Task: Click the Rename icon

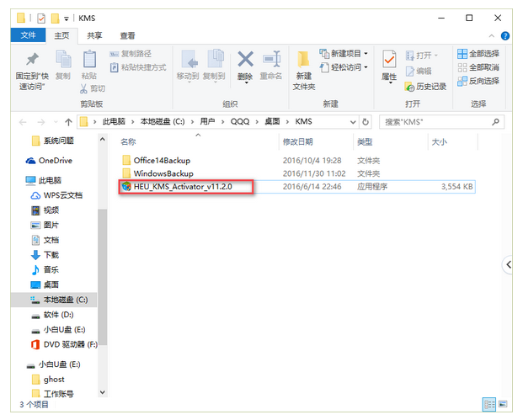Action: point(271,59)
